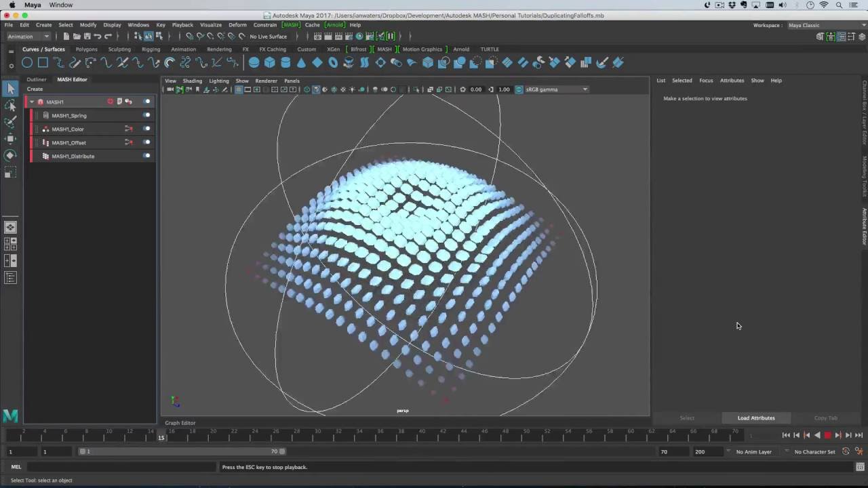Create a NURBS cube from shelf
Screen dimensions: 868x488
(x=270, y=62)
